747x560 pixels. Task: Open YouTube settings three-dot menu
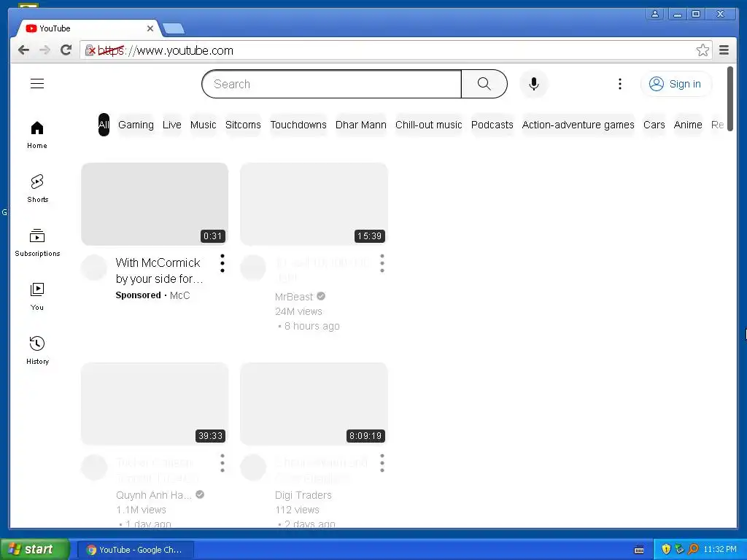620,84
